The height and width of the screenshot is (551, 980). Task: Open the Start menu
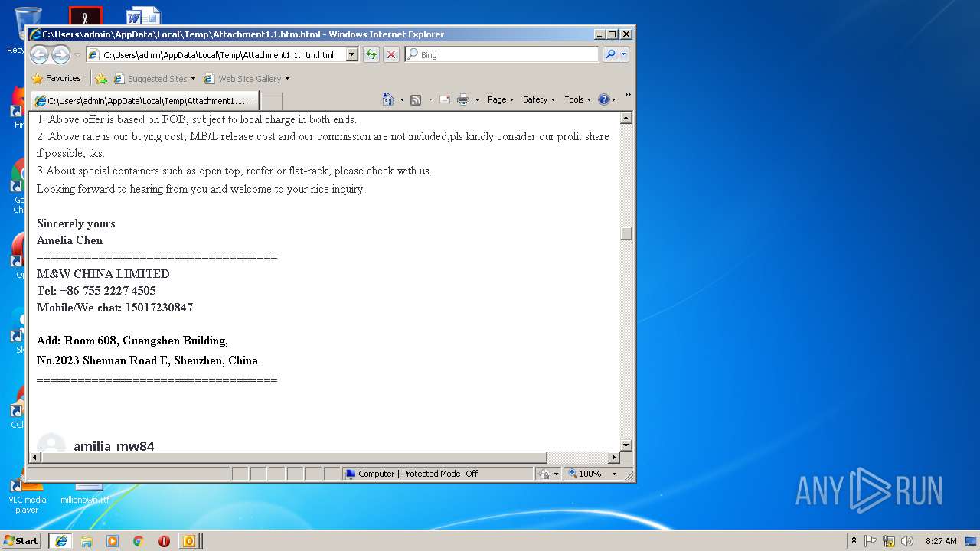(21, 540)
